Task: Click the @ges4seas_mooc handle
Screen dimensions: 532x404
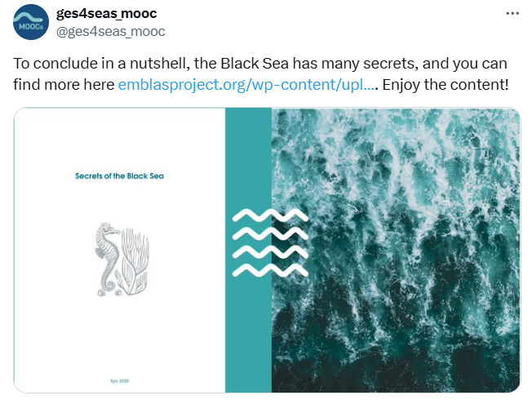Action: click(x=112, y=31)
